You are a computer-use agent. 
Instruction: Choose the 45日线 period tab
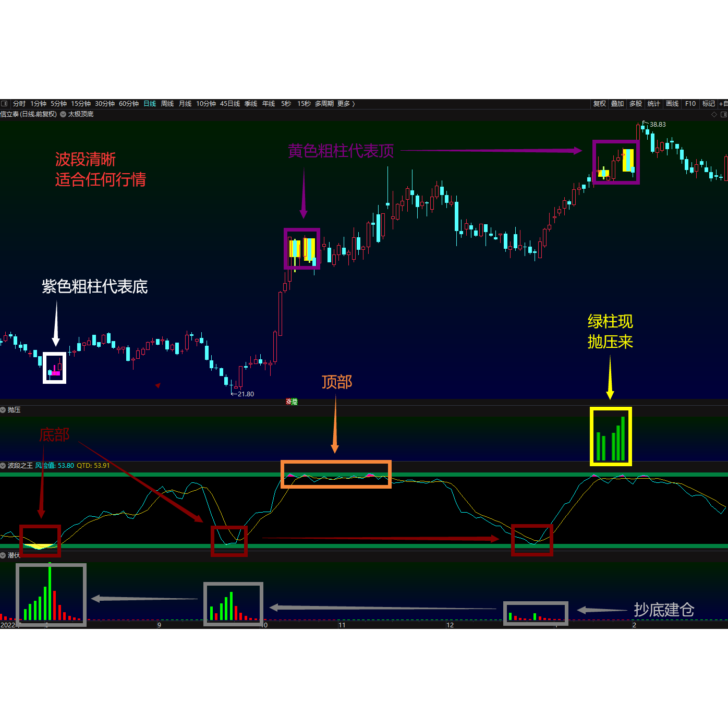pyautogui.click(x=230, y=104)
